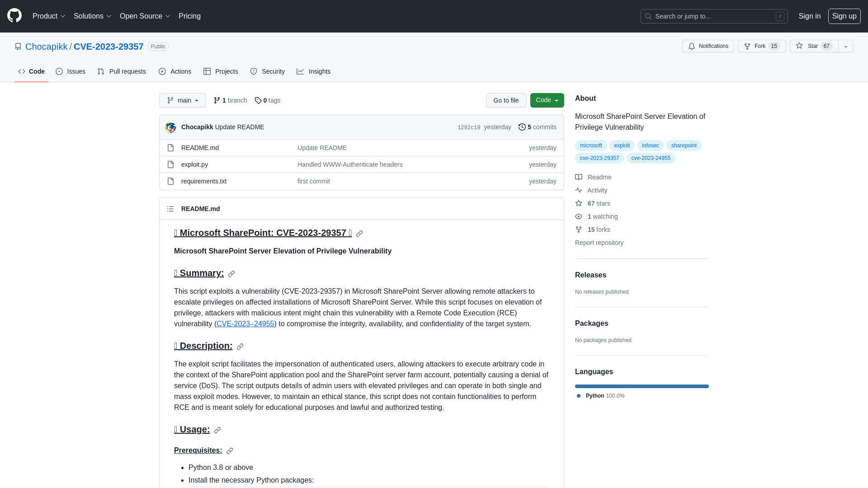Screen dimensions: 868x488
Task: Open the README table of contents icon
Action: [170, 209]
